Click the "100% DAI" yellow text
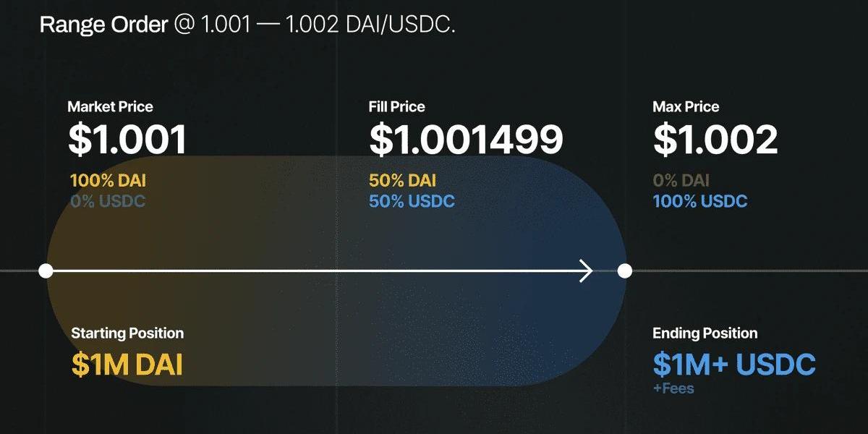Viewport: 868px width, 434px height. (x=108, y=181)
